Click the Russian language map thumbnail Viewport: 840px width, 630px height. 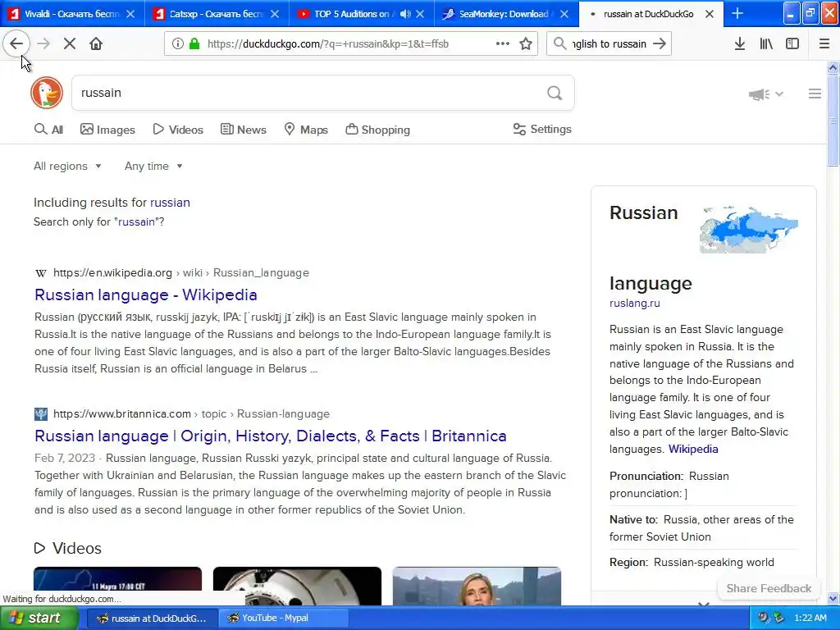(749, 229)
